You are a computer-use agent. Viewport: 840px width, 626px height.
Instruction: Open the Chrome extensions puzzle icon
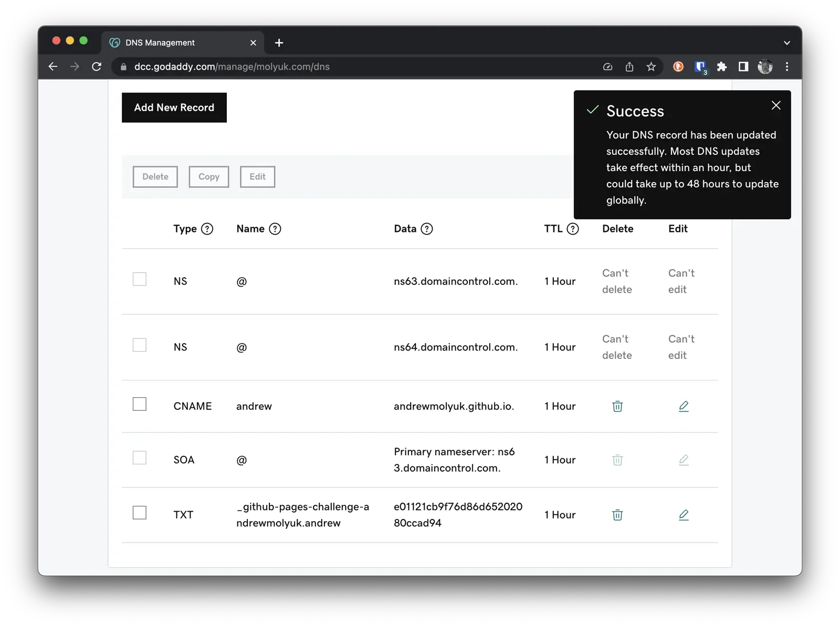click(722, 67)
